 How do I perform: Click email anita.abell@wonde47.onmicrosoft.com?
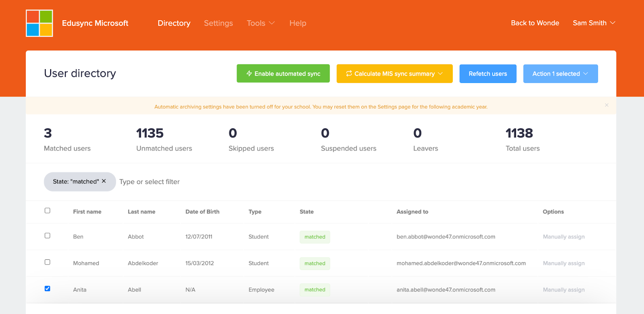pos(446,290)
